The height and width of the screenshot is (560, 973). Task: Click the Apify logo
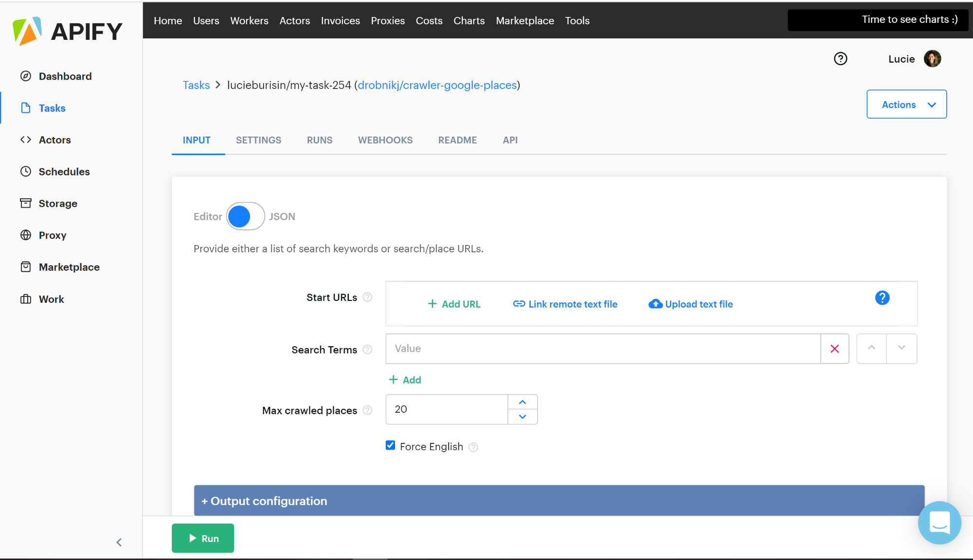[68, 32]
